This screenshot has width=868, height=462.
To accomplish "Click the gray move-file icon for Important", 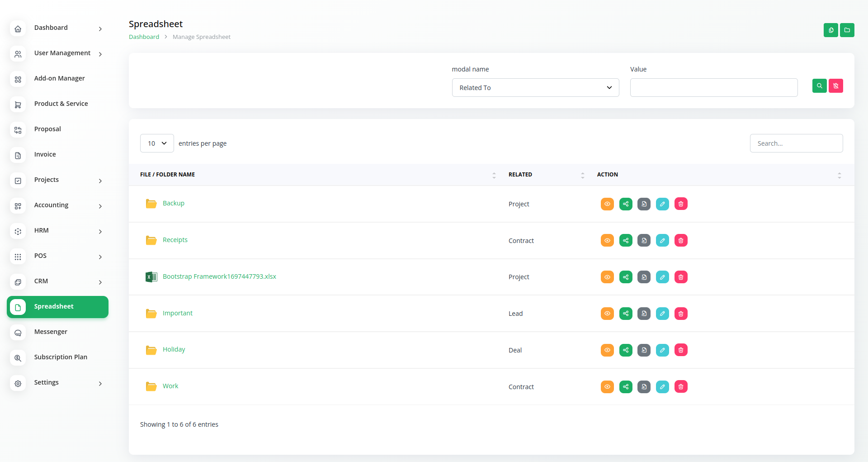I will click(x=644, y=314).
